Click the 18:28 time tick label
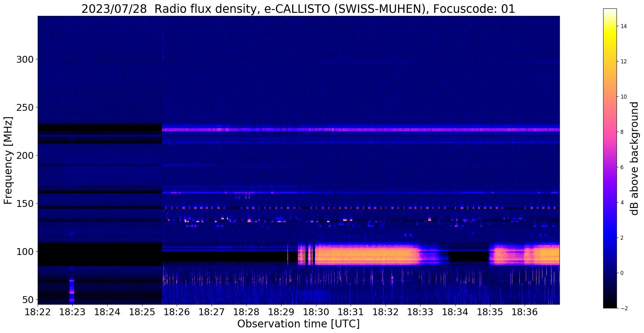The width and height of the screenshot is (644, 333). (247, 312)
